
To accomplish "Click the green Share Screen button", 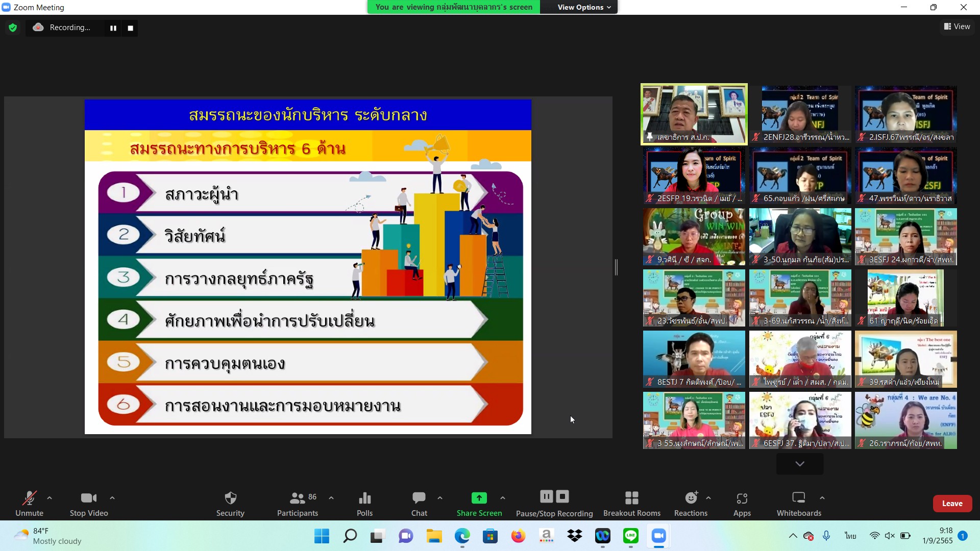I will tap(479, 503).
